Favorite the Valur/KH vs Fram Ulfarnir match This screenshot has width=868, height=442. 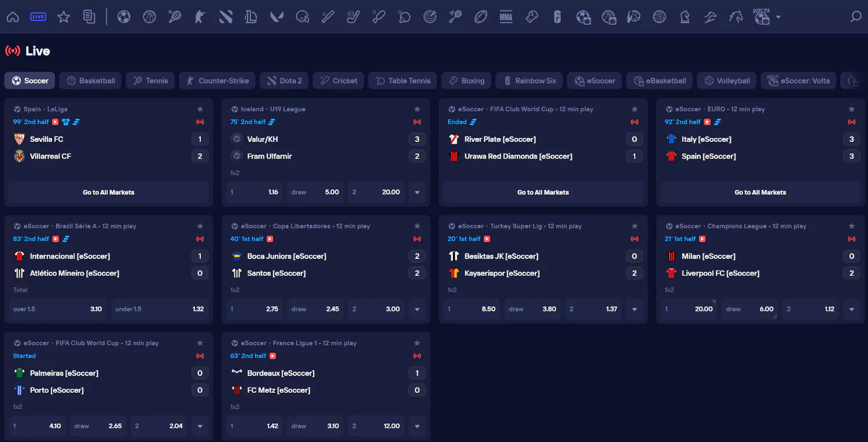[417, 109]
